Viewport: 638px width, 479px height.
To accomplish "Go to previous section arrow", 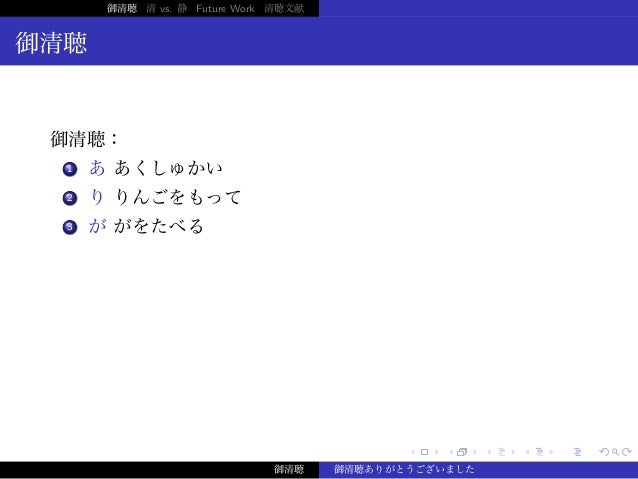I will coord(527,452).
